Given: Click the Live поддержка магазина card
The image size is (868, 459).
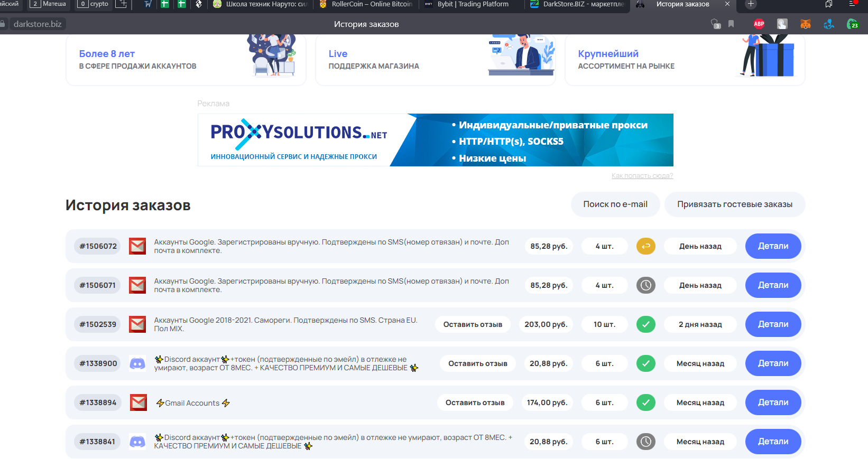Looking at the screenshot, I should tap(436, 60).
